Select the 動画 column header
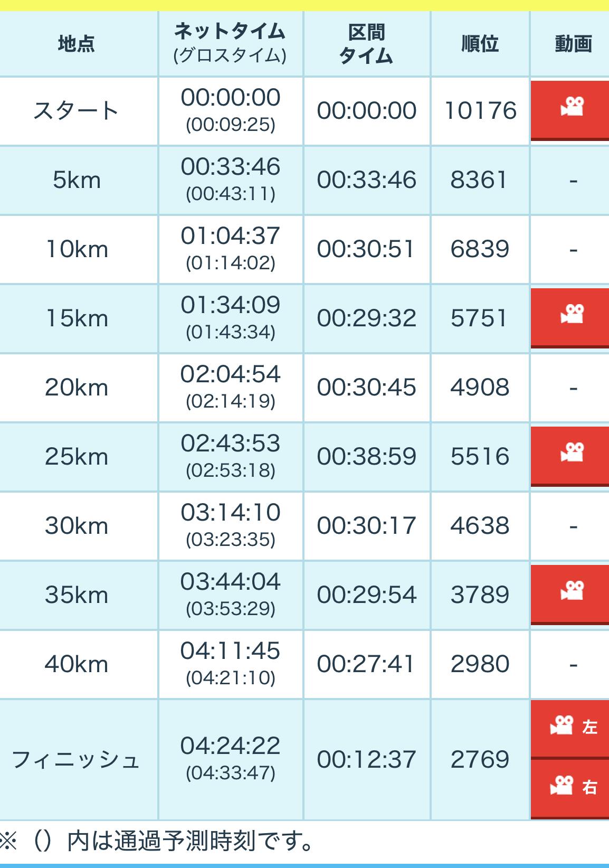 pyautogui.click(x=573, y=44)
